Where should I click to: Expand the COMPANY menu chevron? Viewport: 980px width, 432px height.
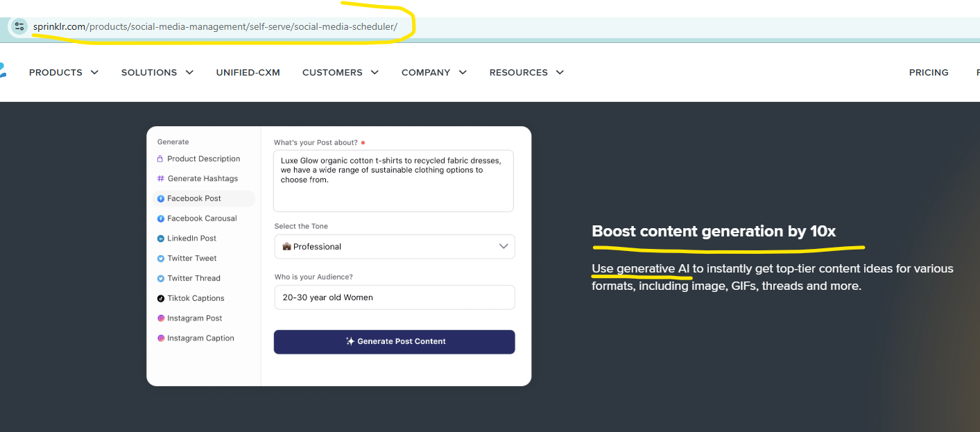(463, 72)
